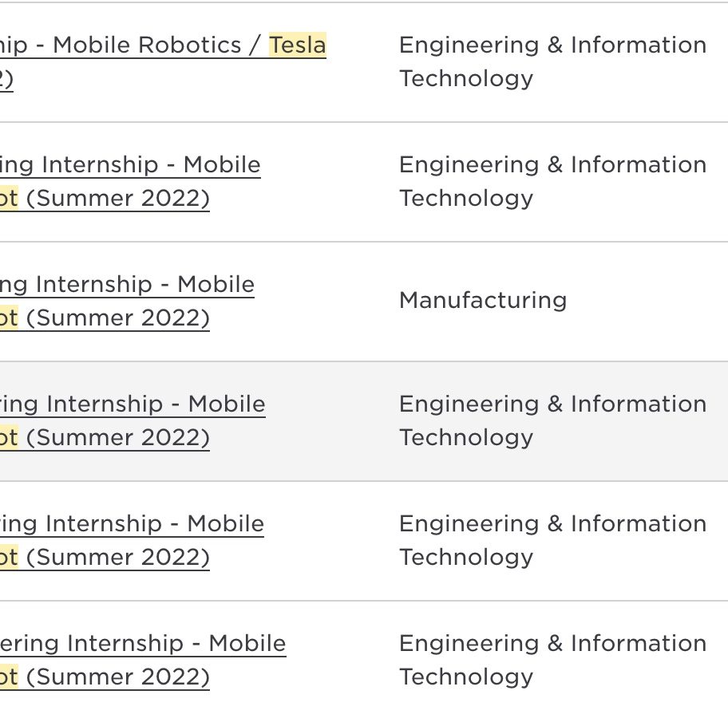Click the yellow-highlighted Tesla word
Screen dimensions: 728x726
coord(298,45)
